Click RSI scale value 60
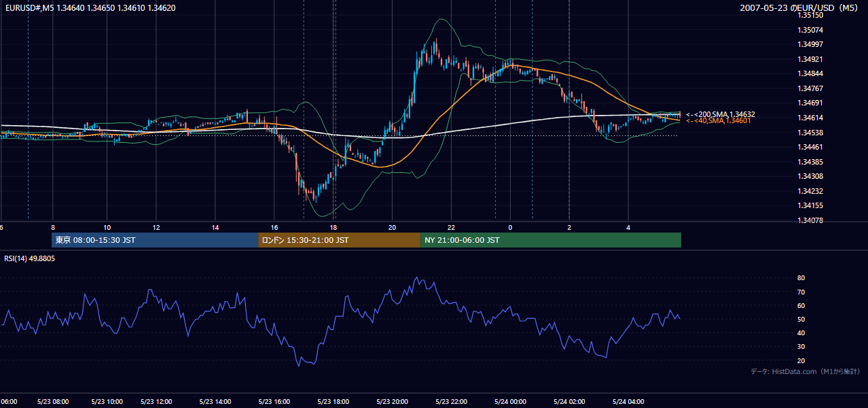Image resolution: width=868 pixels, height=408 pixels. pos(801,305)
